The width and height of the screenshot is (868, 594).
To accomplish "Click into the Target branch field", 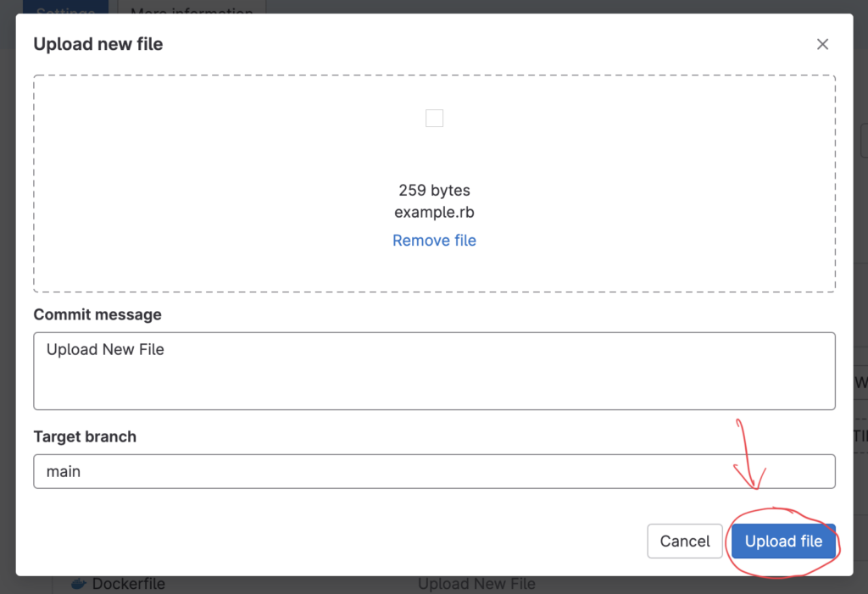I will pyautogui.click(x=434, y=471).
